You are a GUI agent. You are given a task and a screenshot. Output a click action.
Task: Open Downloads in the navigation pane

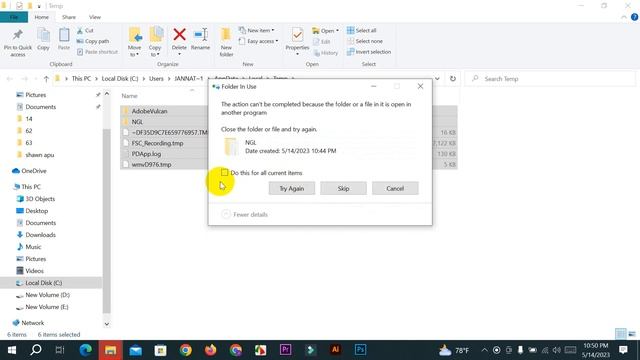[40, 235]
